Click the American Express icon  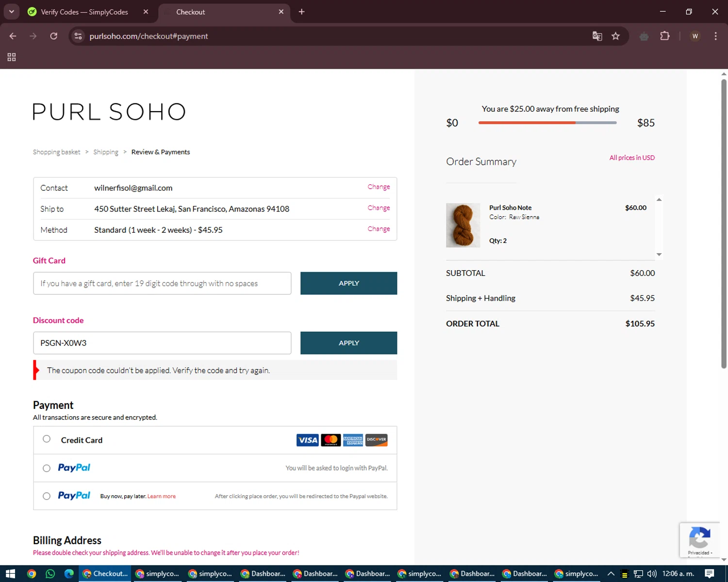click(x=353, y=440)
